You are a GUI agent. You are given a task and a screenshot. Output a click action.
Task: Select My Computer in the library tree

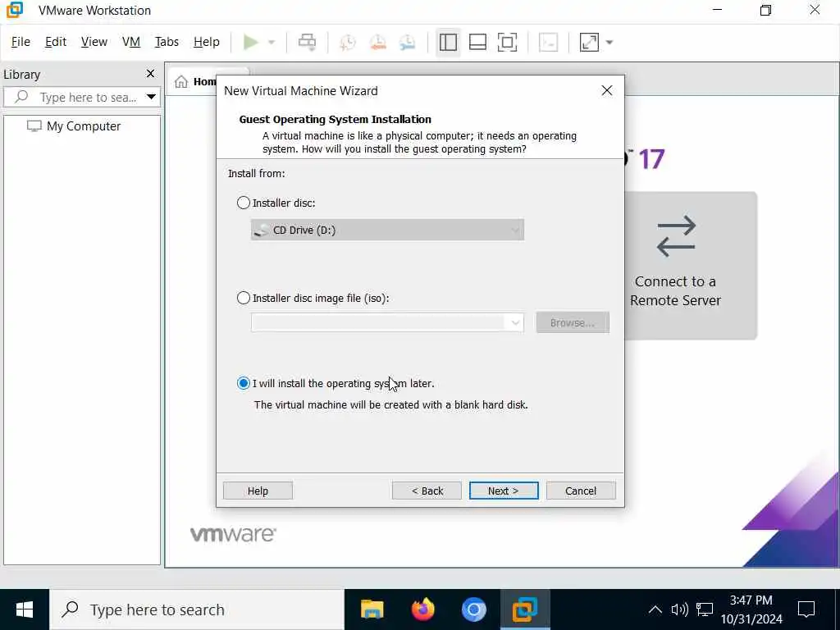[74, 126]
